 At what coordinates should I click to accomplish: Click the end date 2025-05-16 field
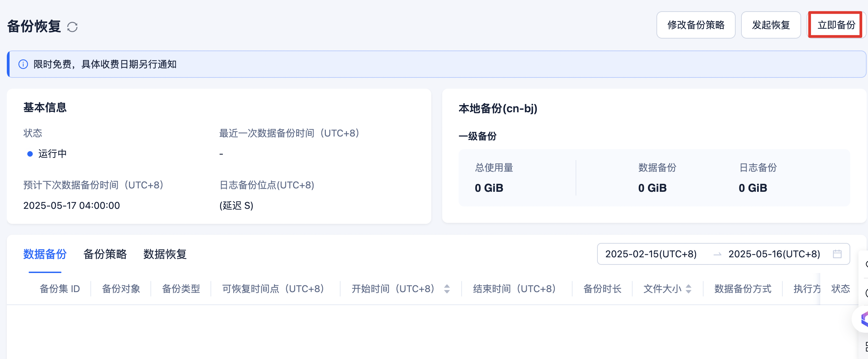(774, 254)
